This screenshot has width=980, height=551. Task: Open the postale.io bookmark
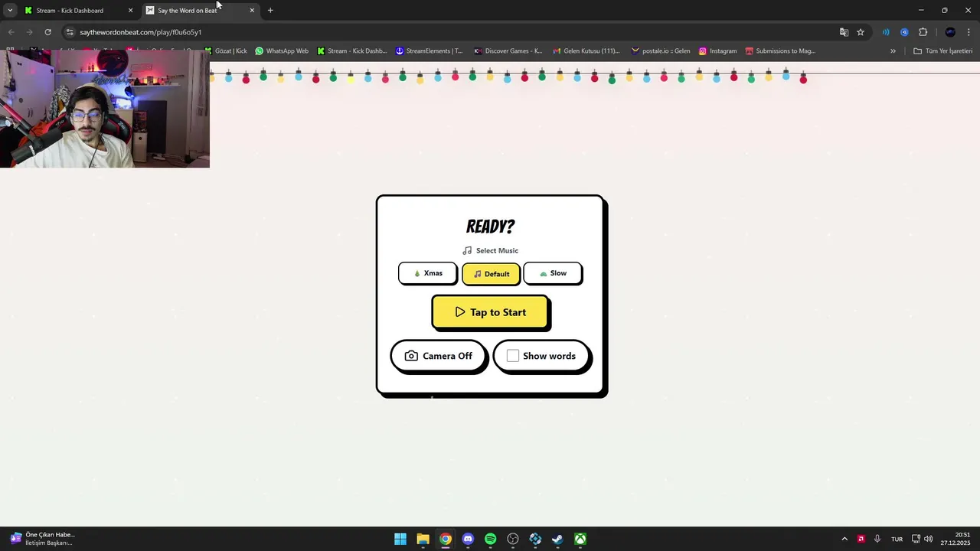661,51
